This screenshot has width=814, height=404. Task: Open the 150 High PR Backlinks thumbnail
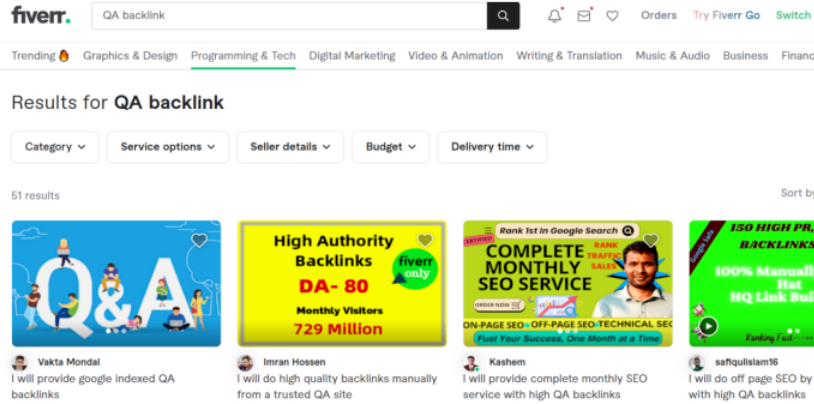pyautogui.click(x=751, y=284)
